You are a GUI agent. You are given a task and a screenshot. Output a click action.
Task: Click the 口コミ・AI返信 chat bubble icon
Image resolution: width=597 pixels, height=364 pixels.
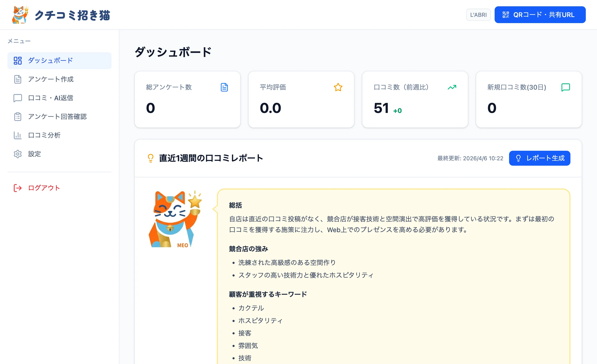pyautogui.click(x=17, y=98)
